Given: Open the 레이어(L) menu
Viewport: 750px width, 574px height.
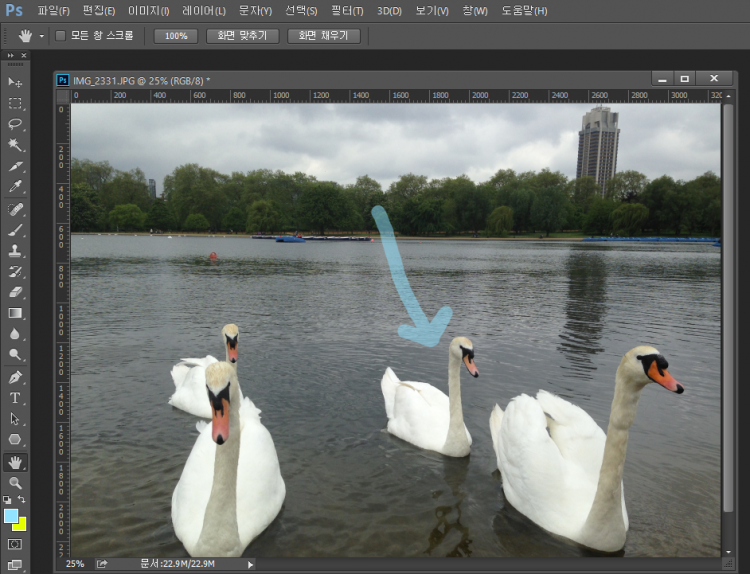Looking at the screenshot, I should pyautogui.click(x=204, y=11).
